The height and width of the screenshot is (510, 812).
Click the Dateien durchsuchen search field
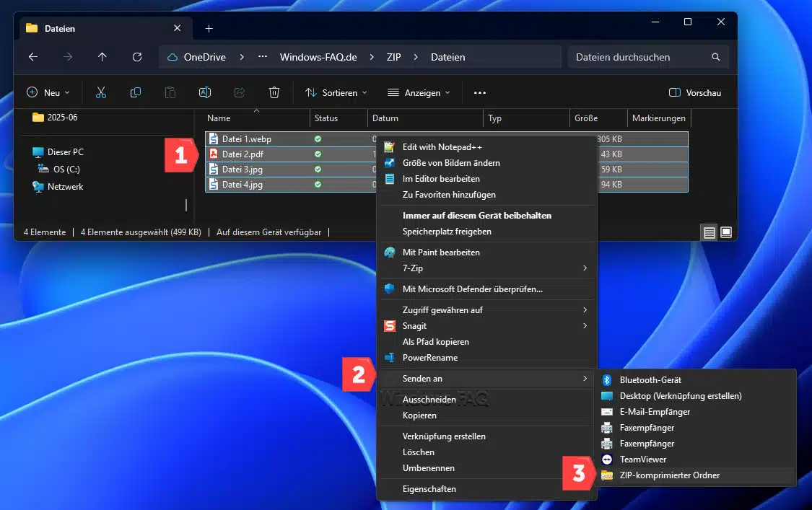[x=639, y=57]
